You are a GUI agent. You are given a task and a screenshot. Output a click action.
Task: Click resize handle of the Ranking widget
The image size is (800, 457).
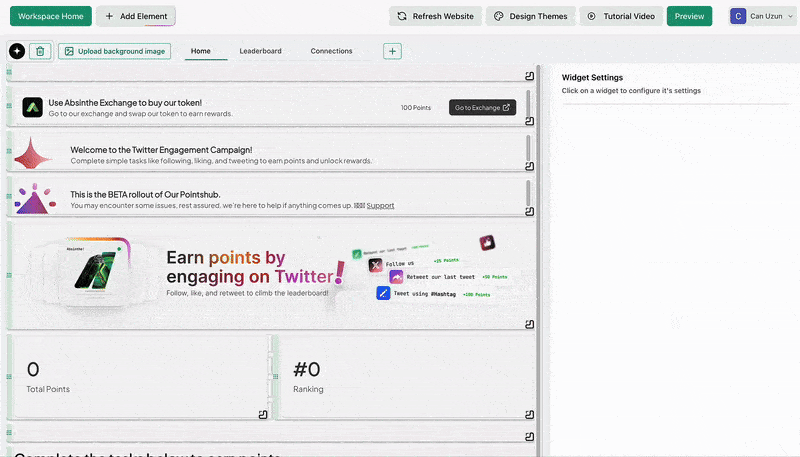(x=530, y=415)
